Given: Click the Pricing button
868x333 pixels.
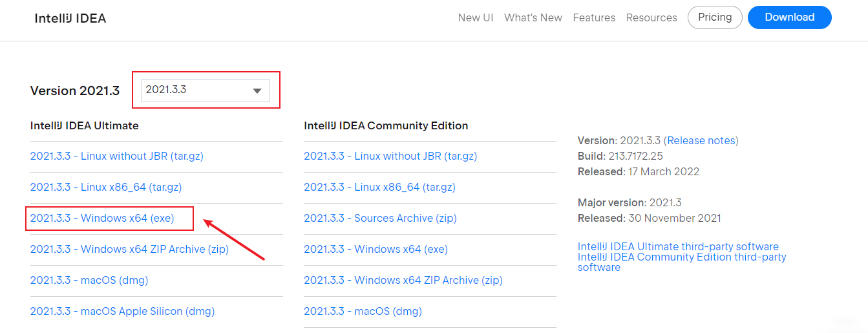Looking at the screenshot, I should click(715, 17).
